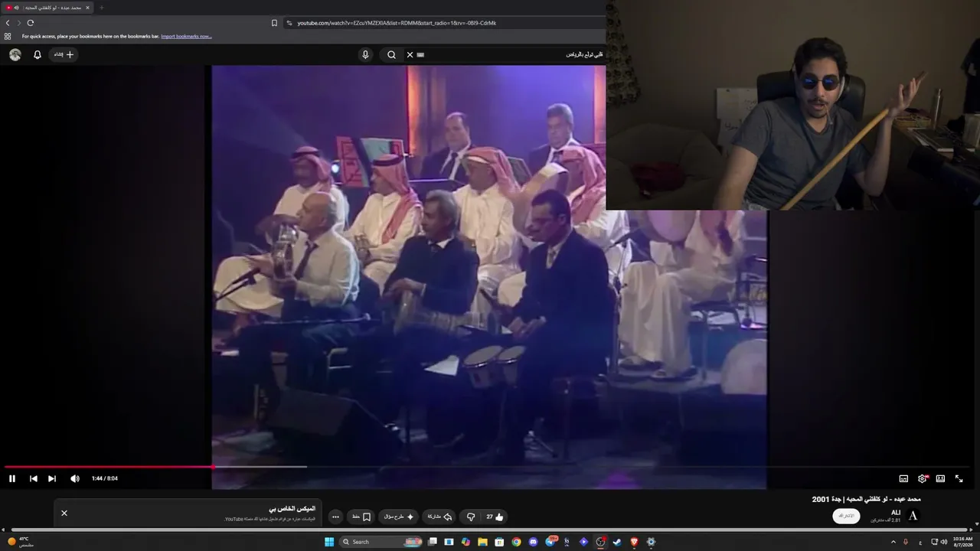Open the system volume tray icon
980x551 pixels.
point(943,542)
